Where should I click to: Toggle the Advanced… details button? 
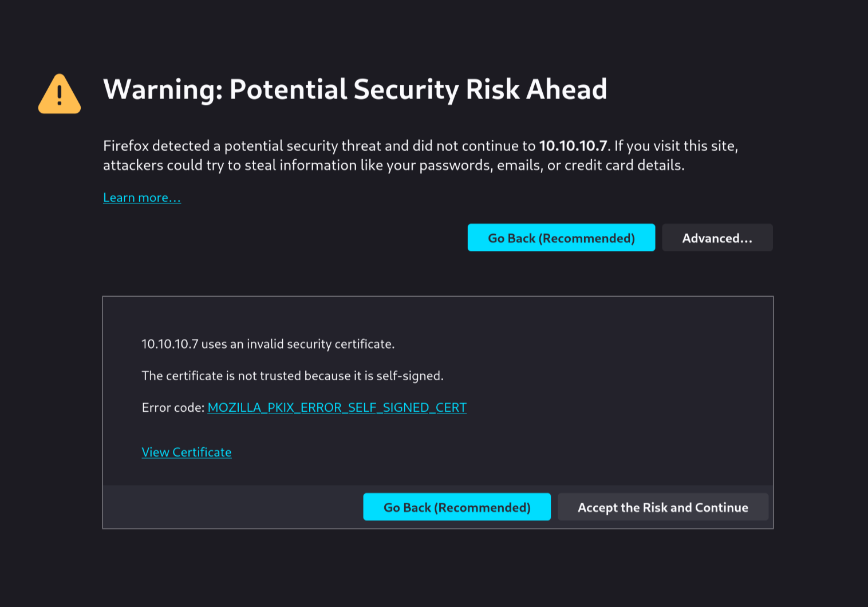[717, 238]
